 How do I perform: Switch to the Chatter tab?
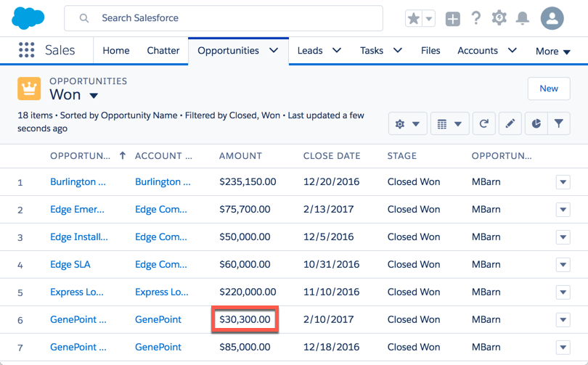tap(163, 51)
